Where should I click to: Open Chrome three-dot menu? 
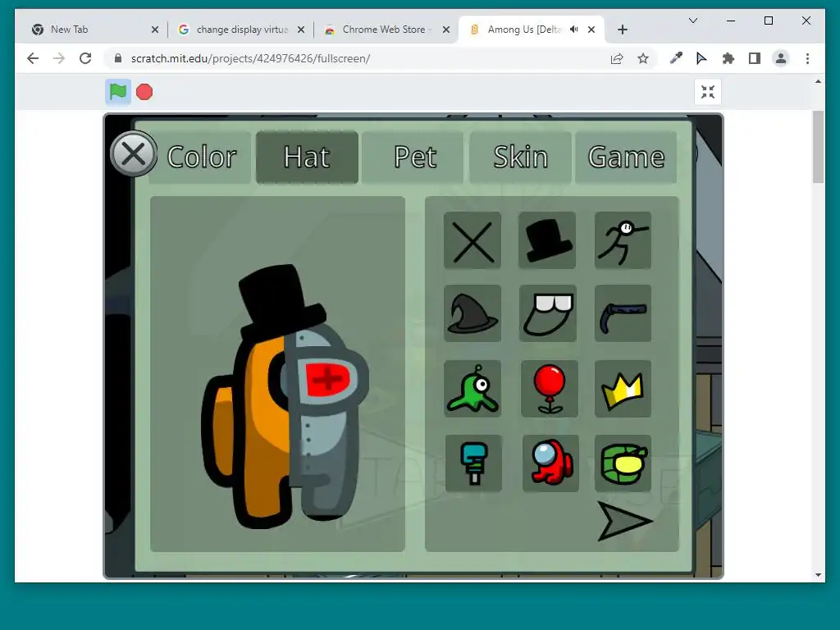[807, 58]
